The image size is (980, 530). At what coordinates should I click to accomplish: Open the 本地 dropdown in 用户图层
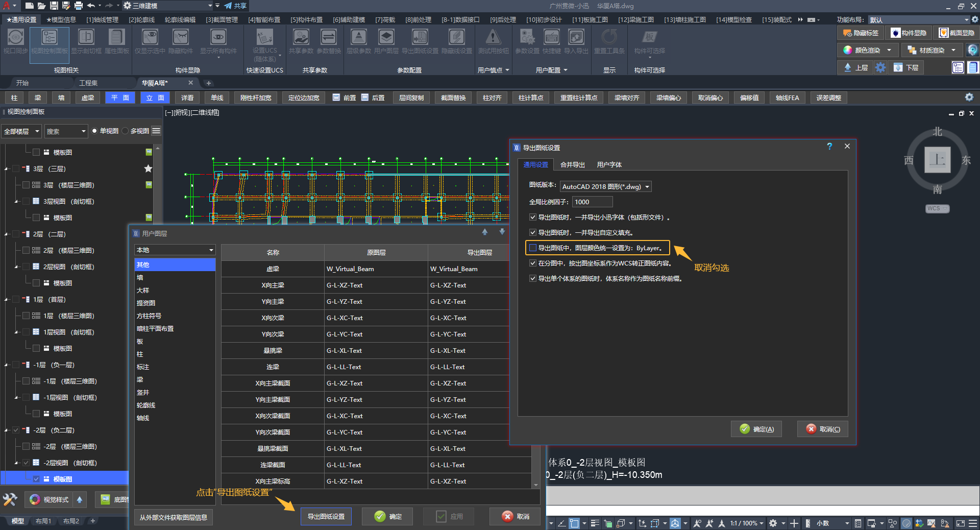click(x=175, y=250)
